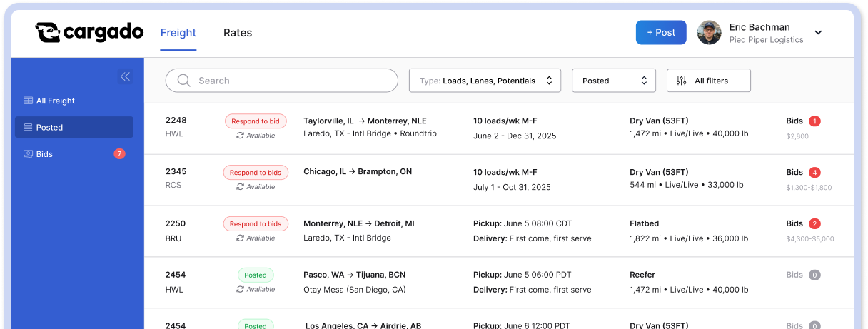Click the Bids icon in the sidebar
The height and width of the screenshot is (329, 868).
(28, 153)
